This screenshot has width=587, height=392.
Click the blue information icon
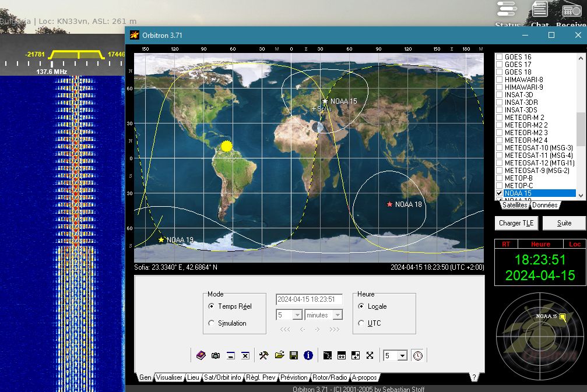[x=308, y=355]
